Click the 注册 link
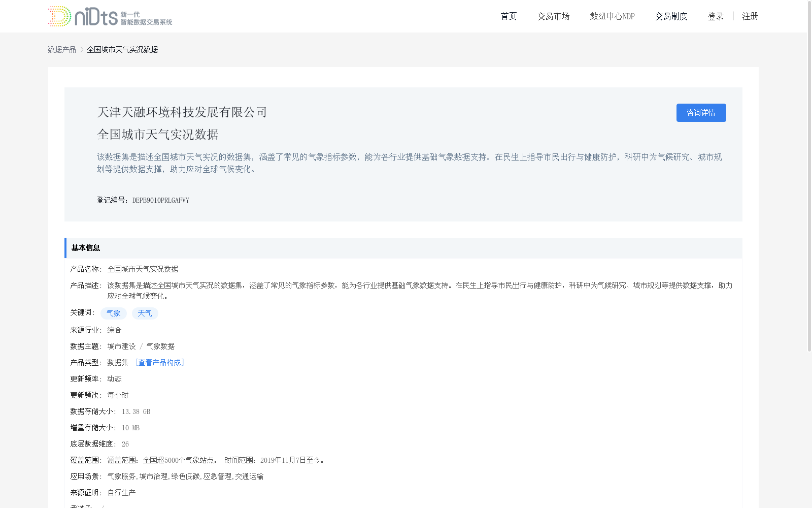The image size is (812, 508). [750, 16]
